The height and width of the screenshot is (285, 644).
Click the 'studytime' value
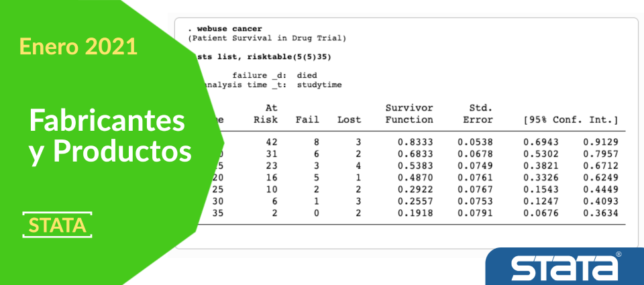point(319,85)
